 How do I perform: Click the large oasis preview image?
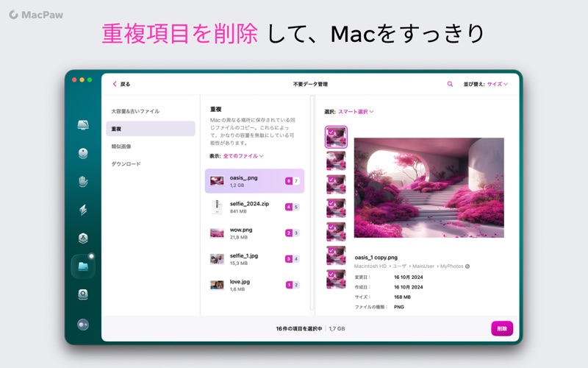tap(429, 188)
